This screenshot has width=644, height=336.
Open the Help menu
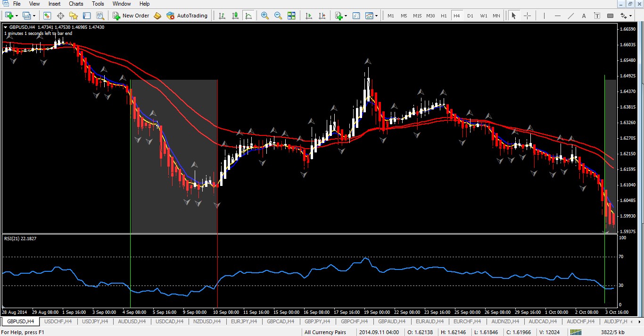coord(144,4)
